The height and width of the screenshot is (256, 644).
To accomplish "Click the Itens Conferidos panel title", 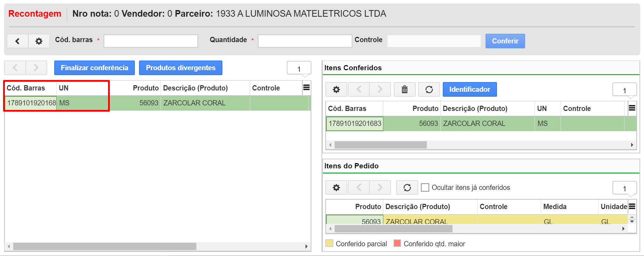I will [353, 68].
